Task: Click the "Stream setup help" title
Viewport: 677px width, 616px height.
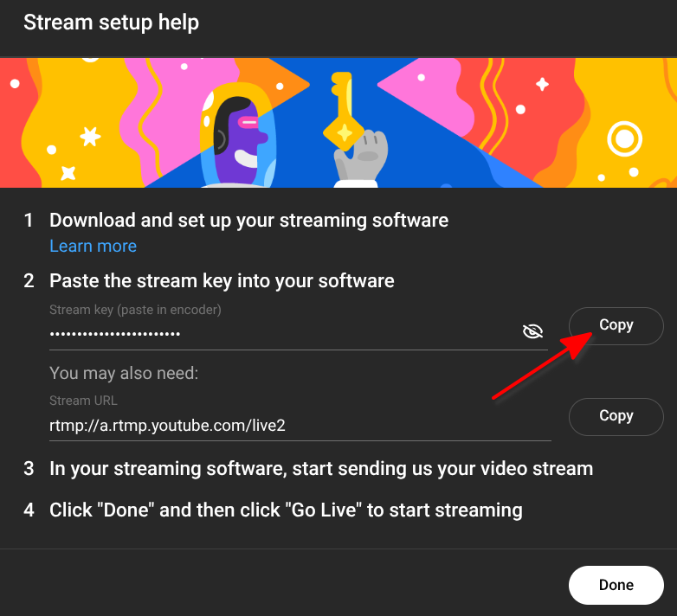Action: tap(111, 22)
